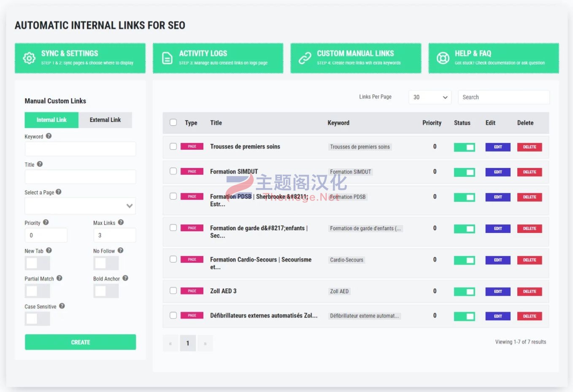The width and height of the screenshot is (573, 392).
Task: Open the Sync & Settings section
Action: [x=80, y=58]
